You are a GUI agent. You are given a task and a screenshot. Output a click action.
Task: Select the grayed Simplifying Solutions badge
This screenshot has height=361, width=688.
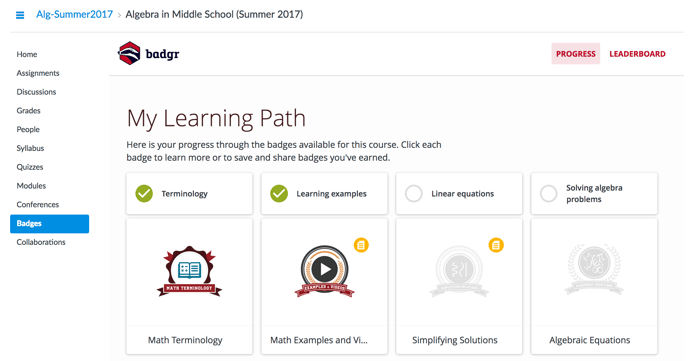click(459, 271)
